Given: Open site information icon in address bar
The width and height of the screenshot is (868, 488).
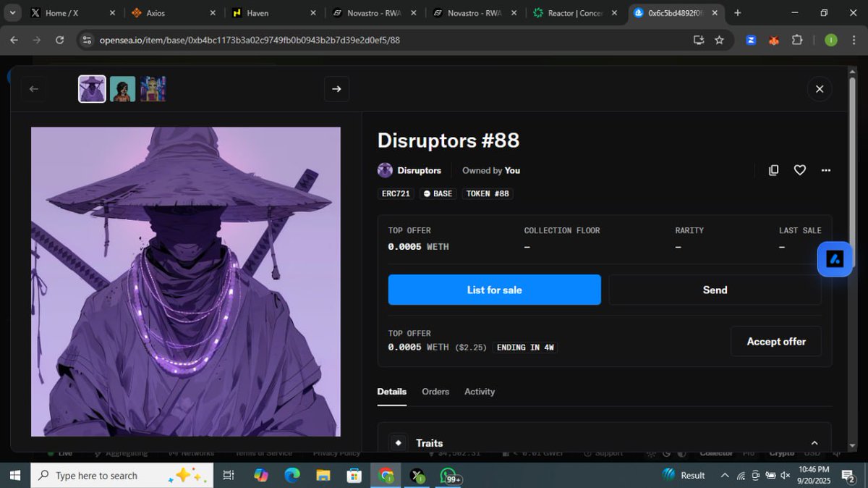Looking at the screenshot, I should (x=88, y=40).
